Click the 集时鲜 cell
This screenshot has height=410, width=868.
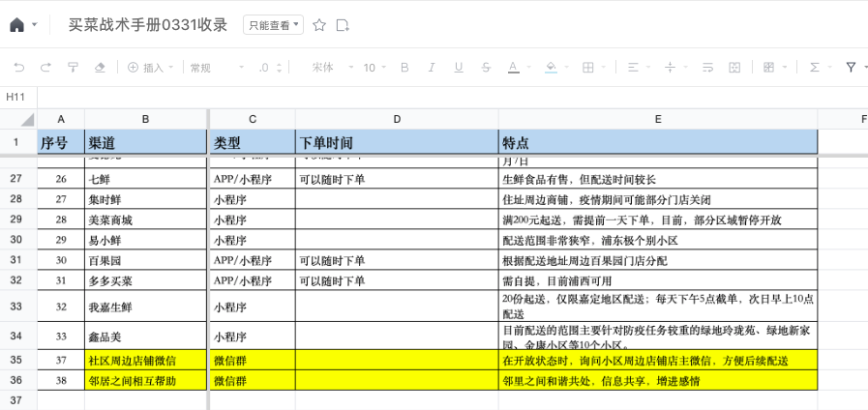pyautogui.click(x=145, y=199)
